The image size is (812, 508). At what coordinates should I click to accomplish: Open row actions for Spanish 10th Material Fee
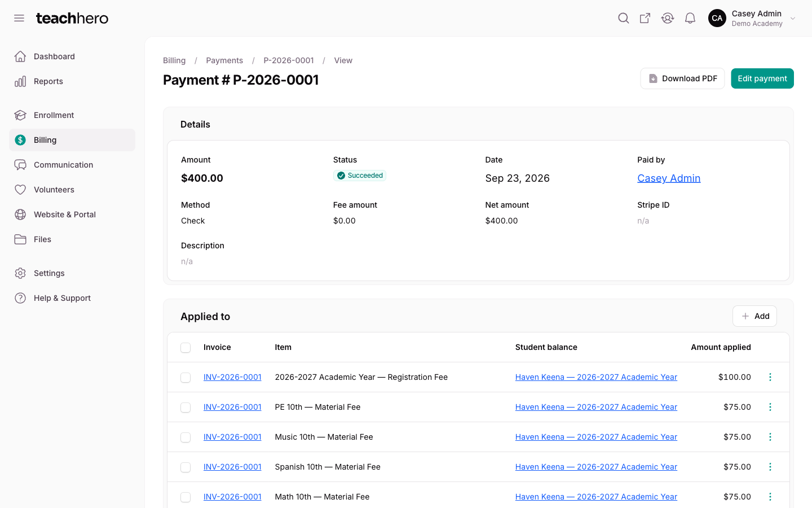pos(770,467)
